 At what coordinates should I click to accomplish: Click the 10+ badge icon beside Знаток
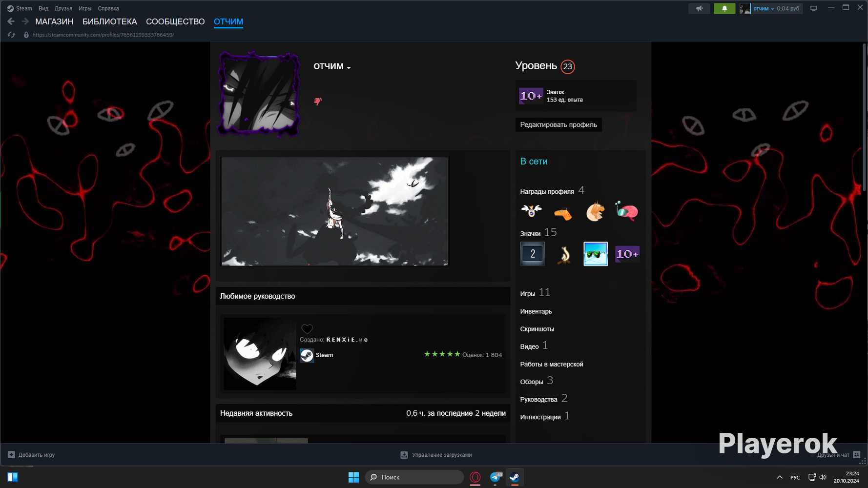click(x=531, y=96)
